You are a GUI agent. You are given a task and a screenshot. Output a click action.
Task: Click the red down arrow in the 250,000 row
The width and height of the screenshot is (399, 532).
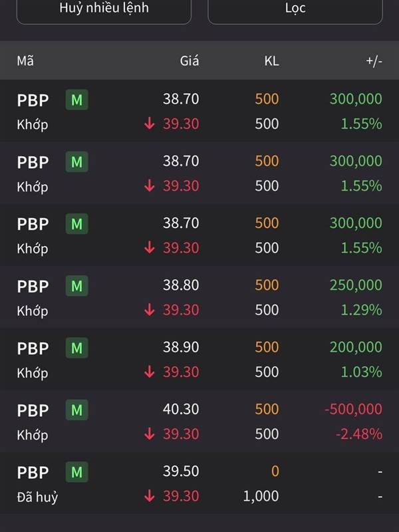pyautogui.click(x=150, y=310)
